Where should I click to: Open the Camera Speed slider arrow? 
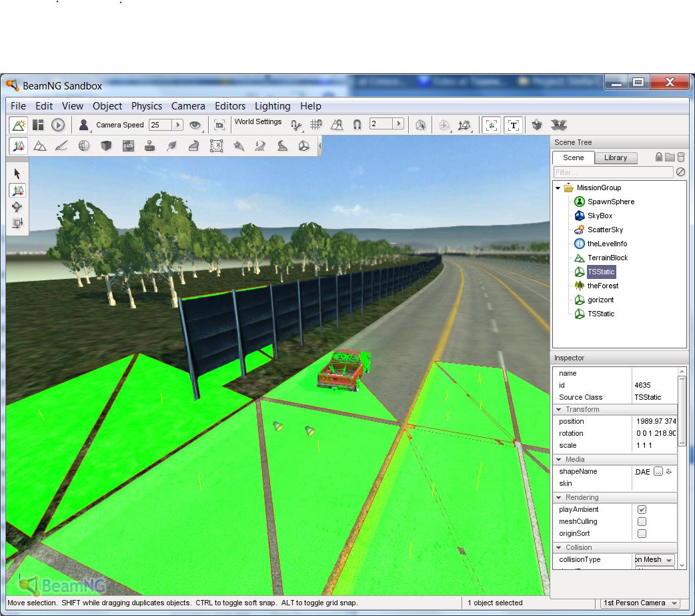point(177,125)
